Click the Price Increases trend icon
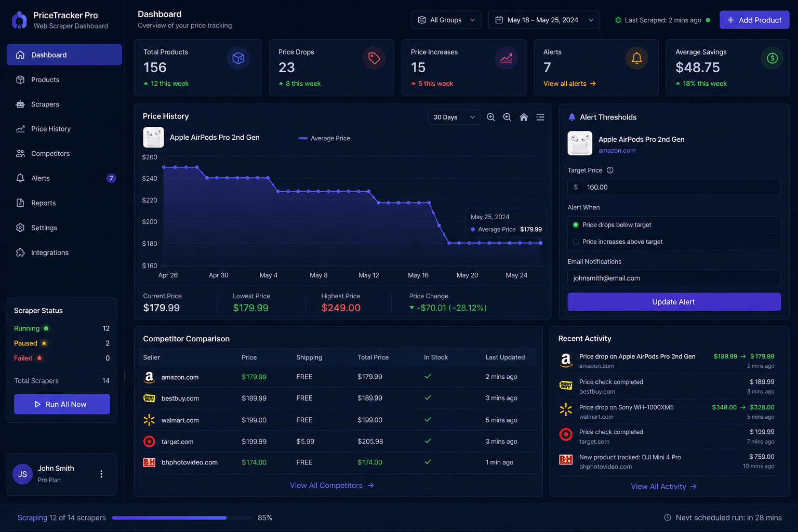 [506, 58]
